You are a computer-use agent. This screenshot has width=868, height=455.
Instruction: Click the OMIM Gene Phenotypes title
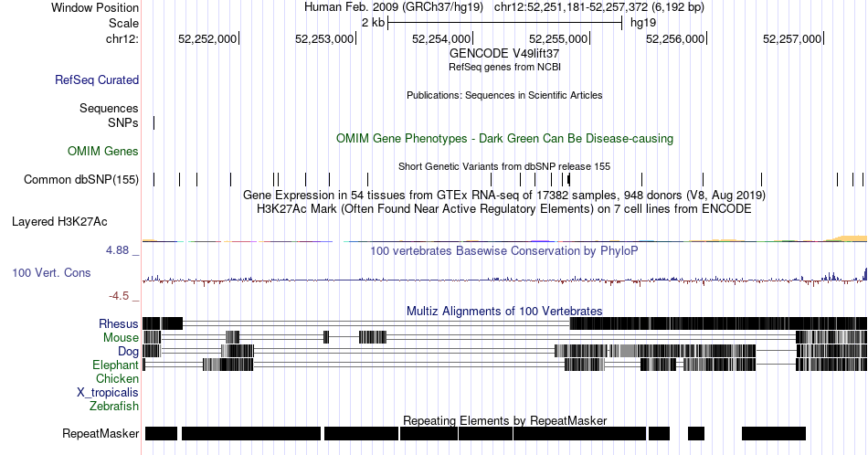click(504, 138)
